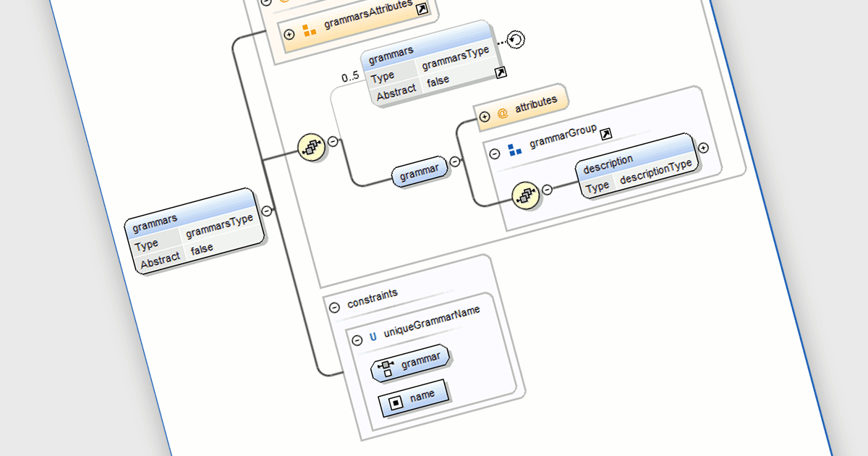This screenshot has width=868, height=456.
Task: Select the name field node
Action: point(413,399)
